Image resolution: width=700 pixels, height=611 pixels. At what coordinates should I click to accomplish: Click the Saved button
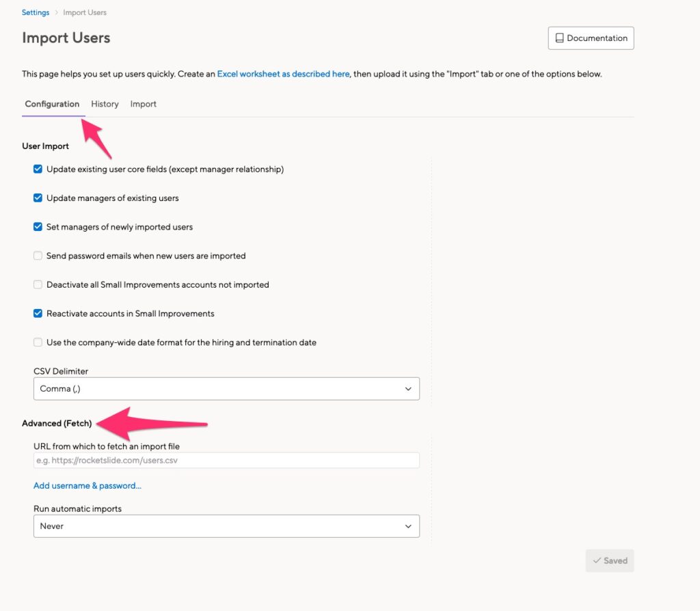coord(610,560)
